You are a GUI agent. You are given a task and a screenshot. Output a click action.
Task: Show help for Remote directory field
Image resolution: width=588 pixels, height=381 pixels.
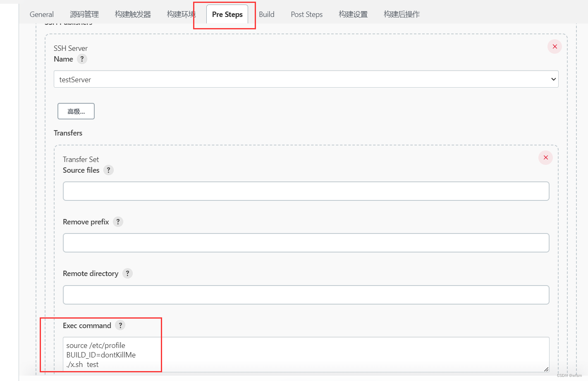point(127,274)
